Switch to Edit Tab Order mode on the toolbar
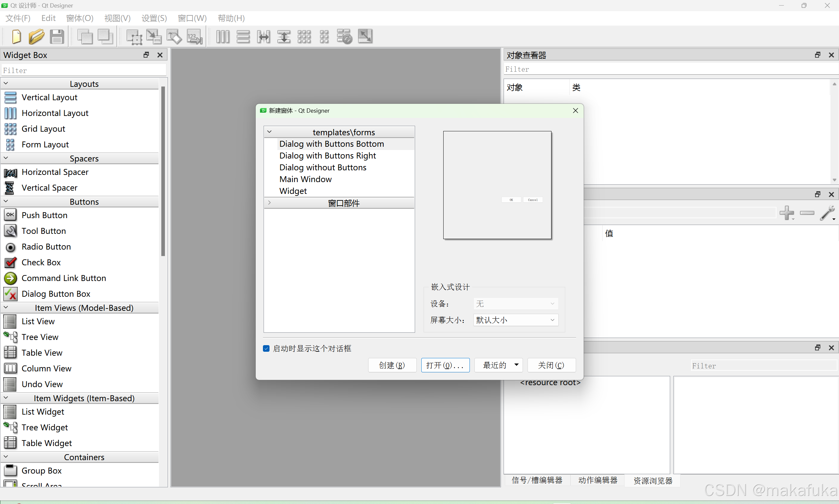This screenshot has height=504, width=839. pos(194,36)
